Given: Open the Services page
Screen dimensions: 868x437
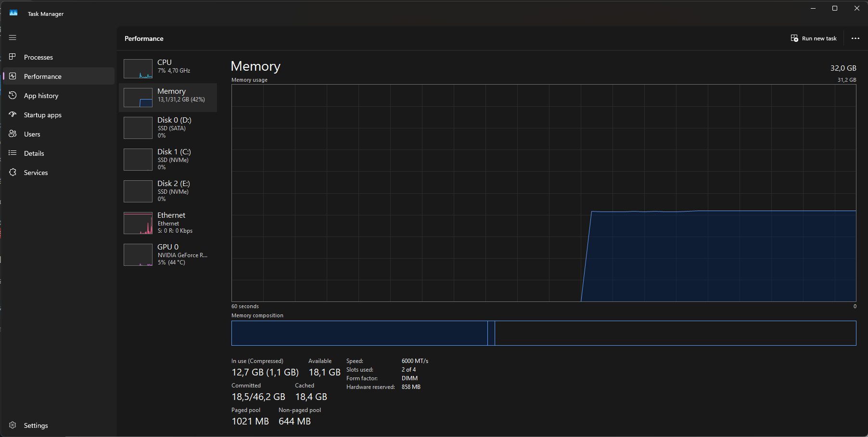Looking at the screenshot, I should pos(36,173).
